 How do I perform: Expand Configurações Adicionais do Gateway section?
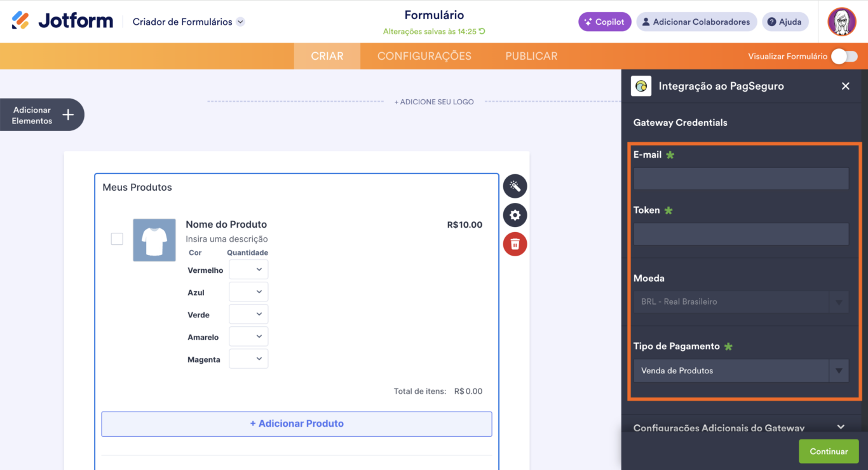(740, 427)
